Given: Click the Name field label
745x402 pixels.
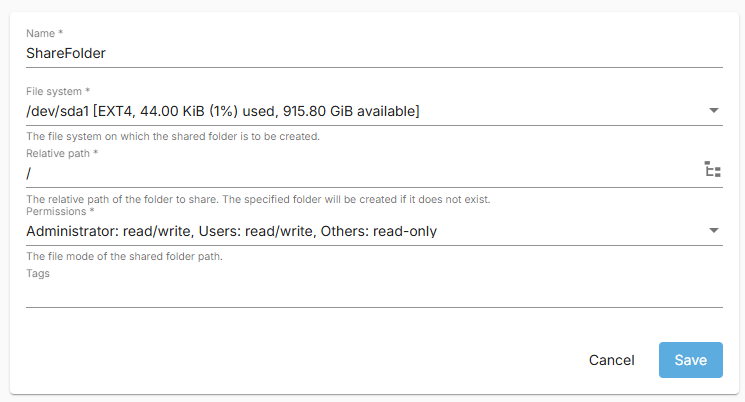Looking at the screenshot, I should click(x=44, y=33).
